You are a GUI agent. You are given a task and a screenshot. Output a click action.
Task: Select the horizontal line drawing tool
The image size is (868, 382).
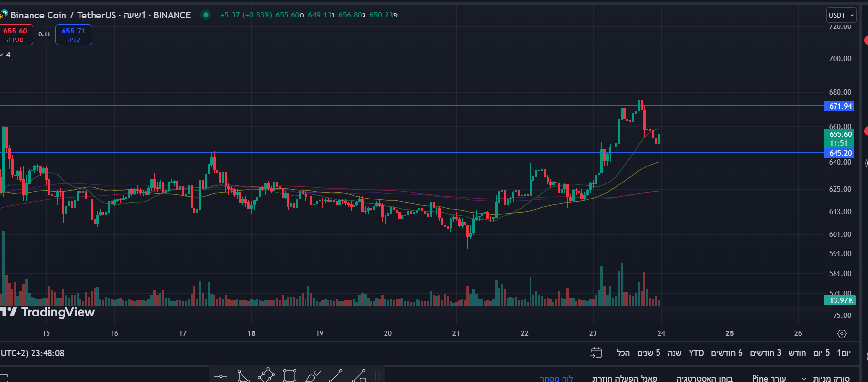point(221,376)
